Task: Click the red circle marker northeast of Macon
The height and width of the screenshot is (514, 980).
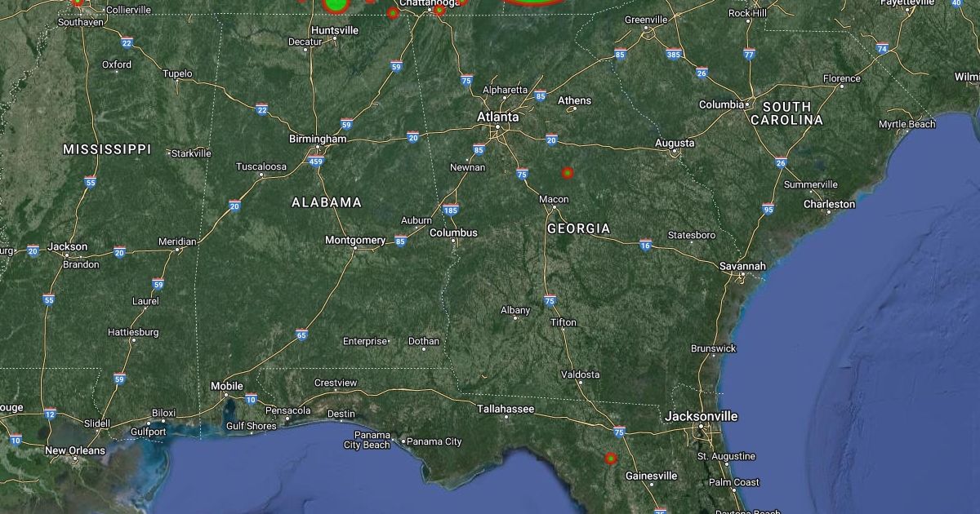Action: (x=567, y=172)
